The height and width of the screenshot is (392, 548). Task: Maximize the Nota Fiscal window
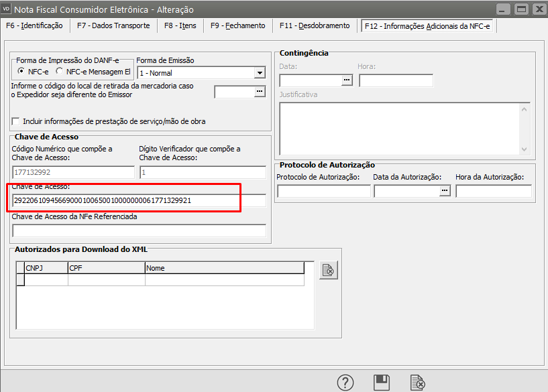click(521, 9)
